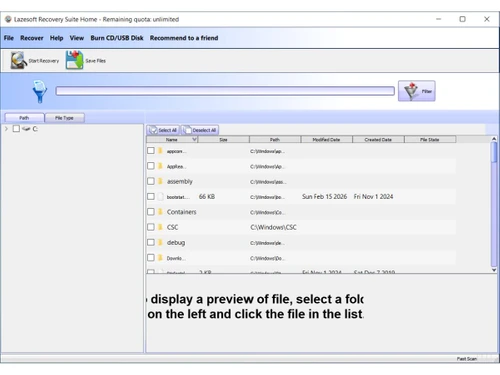Click the file list scroll down arrow
The height and width of the screenshot is (375, 500).
(x=494, y=270)
